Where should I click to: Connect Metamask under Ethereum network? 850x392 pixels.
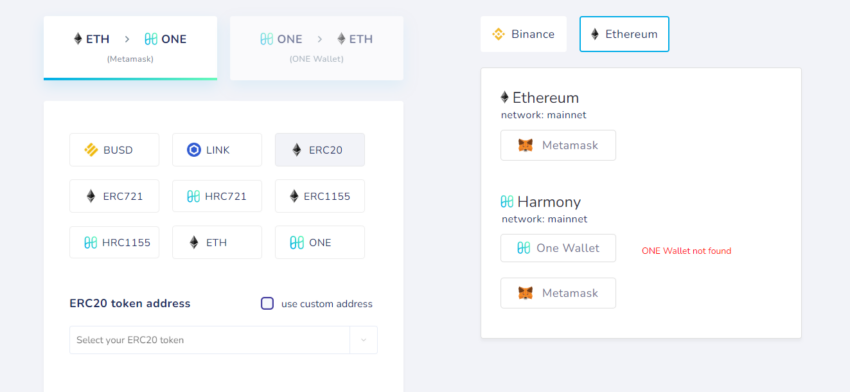(x=558, y=145)
